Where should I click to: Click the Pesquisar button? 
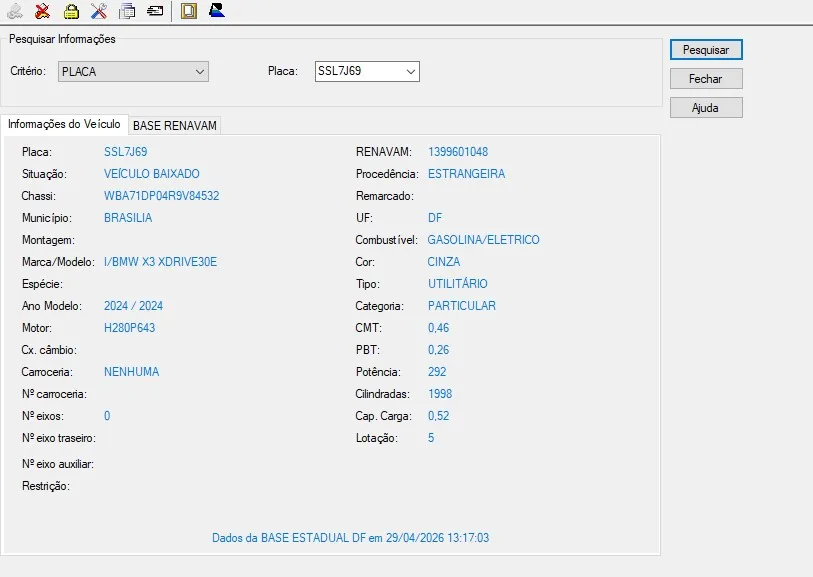[x=706, y=50]
